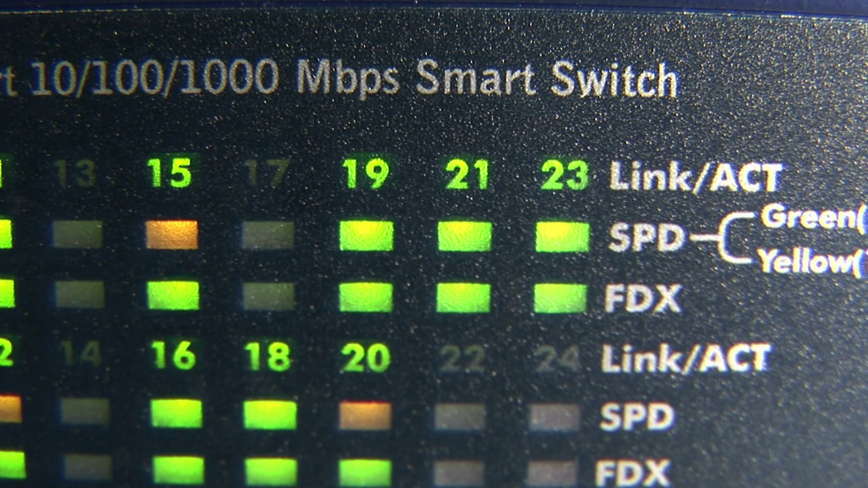Click the lit port number 20 label
The image size is (868, 488).
366,357
